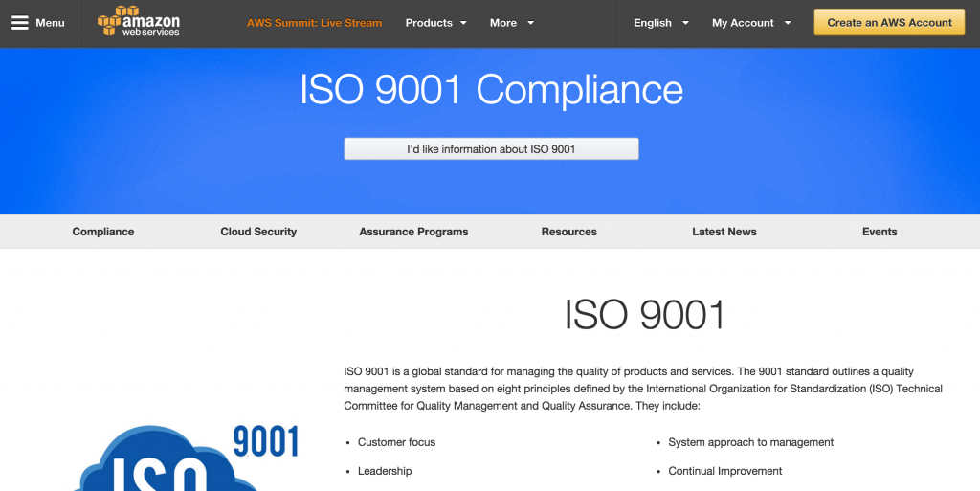This screenshot has height=491, width=980.
Task: Go to the Compliance tab
Action: [103, 232]
